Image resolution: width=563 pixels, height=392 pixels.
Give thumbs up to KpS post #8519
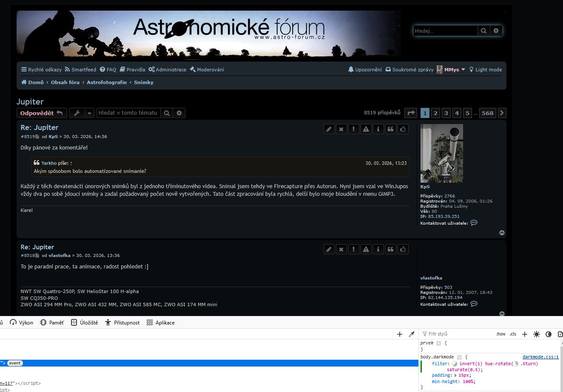[403, 129]
